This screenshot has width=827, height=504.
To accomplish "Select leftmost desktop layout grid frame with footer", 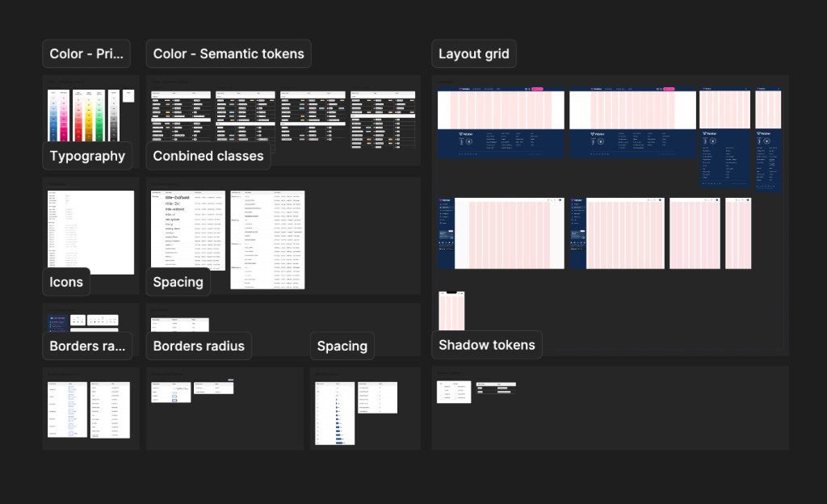I will [x=501, y=122].
